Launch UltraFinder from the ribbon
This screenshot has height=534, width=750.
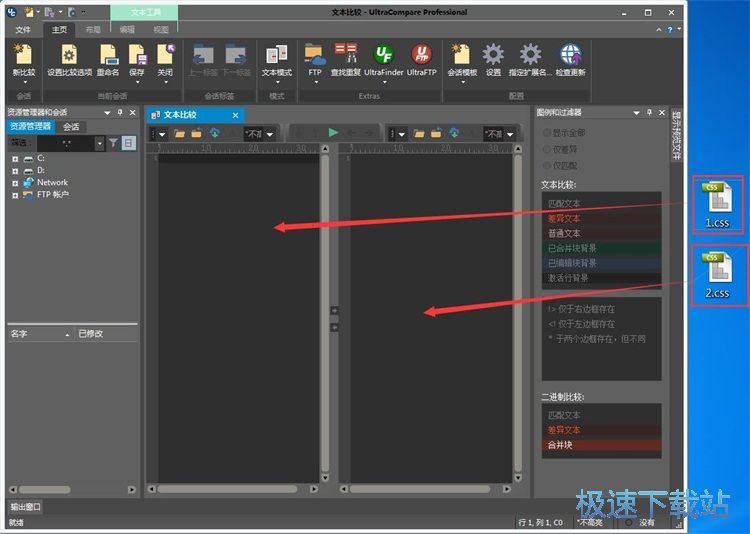coord(383,58)
